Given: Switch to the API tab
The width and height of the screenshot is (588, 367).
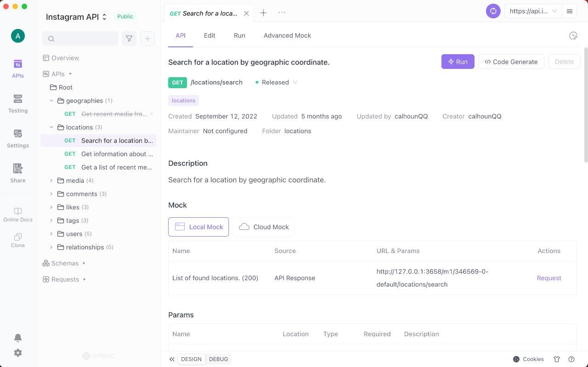Looking at the screenshot, I should pyautogui.click(x=181, y=35).
